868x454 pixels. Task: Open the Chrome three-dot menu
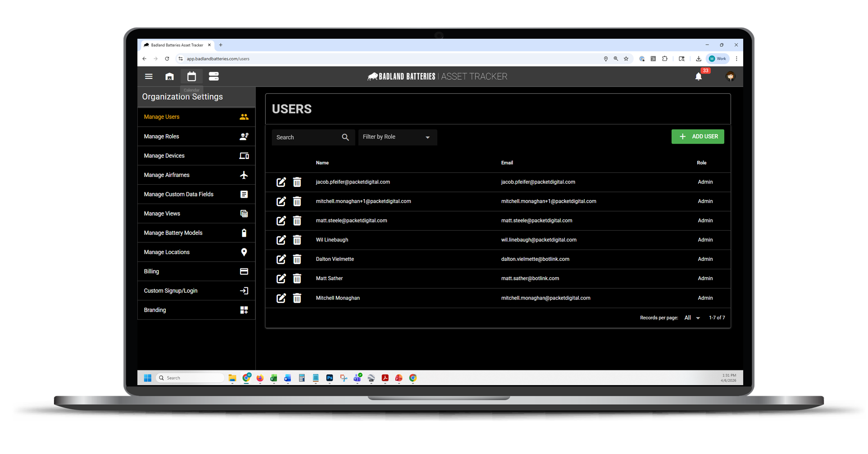pos(736,59)
